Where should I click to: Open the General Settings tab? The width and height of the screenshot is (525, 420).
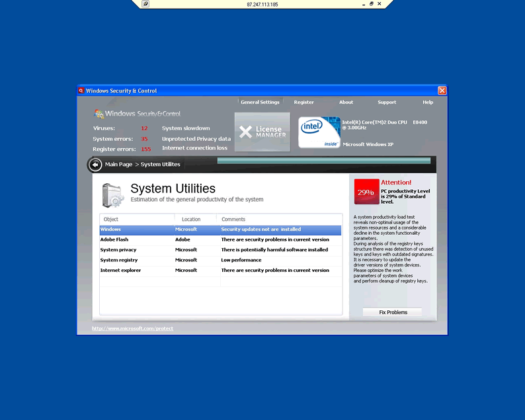pyautogui.click(x=260, y=103)
